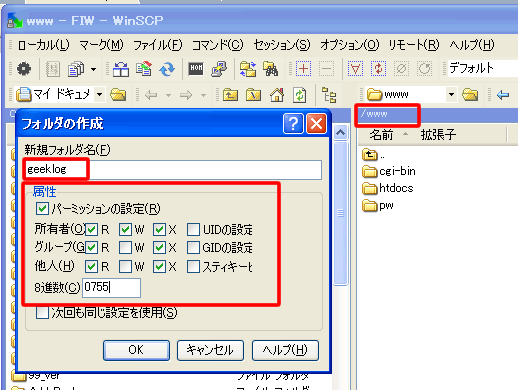
Task: Open the ファイル(F) menu
Action: [x=158, y=45]
